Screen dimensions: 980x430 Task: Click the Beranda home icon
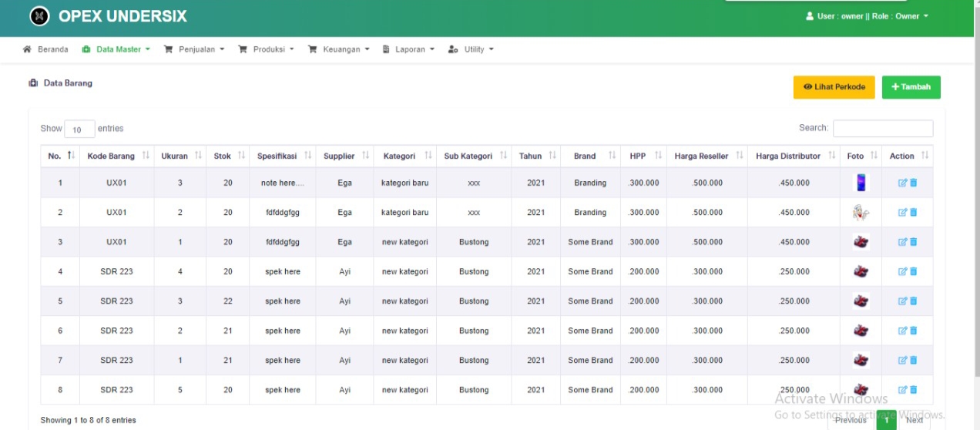click(28, 49)
